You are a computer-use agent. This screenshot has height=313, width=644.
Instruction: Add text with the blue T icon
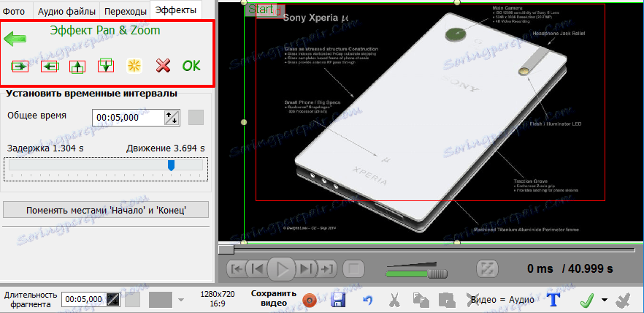(x=555, y=301)
